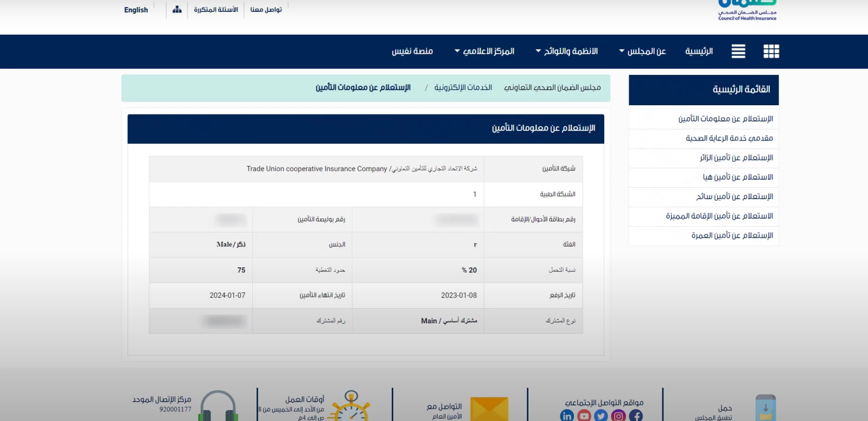Select مقدمي خدمة الرعاية الصحية in sidebar
Viewport: 868px width, 421px height.
(x=704, y=138)
